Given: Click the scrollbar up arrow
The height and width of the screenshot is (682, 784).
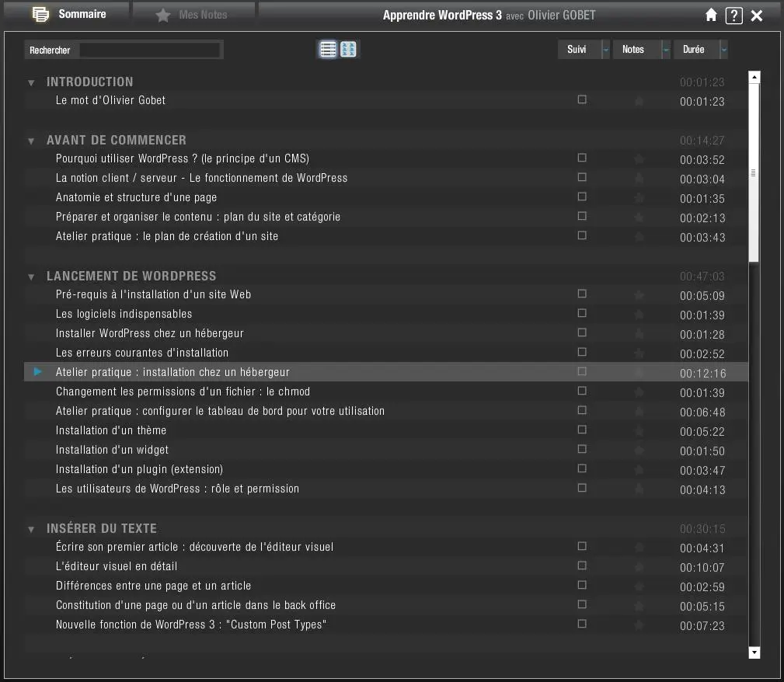Looking at the screenshot, I should [x=754, y=77].
